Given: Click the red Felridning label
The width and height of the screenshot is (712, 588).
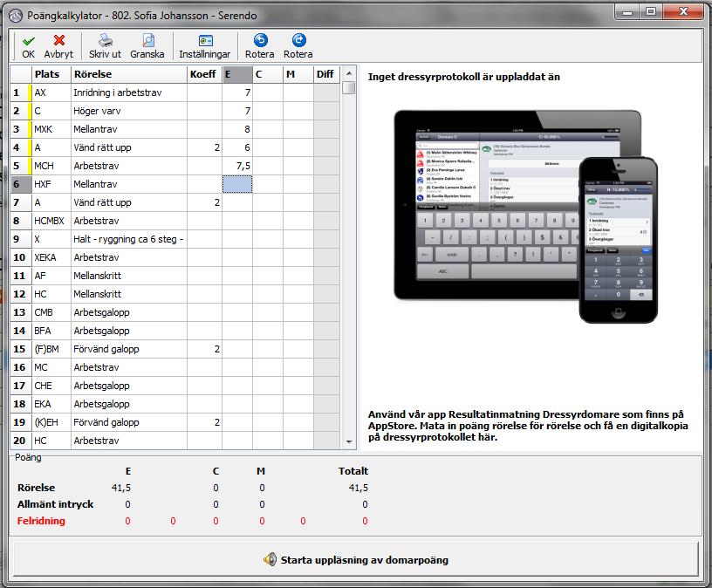Looking at the screenshot, I should click(41, 521).
